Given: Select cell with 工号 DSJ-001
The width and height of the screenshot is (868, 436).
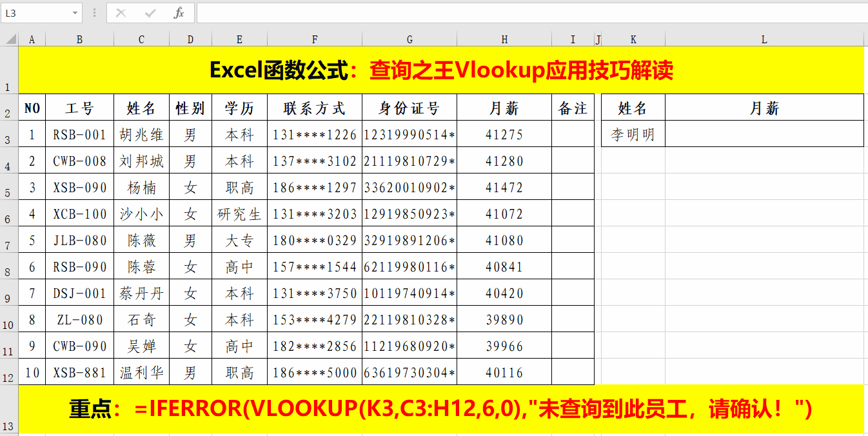Looking at the screenshot, I should pos(79,292).
